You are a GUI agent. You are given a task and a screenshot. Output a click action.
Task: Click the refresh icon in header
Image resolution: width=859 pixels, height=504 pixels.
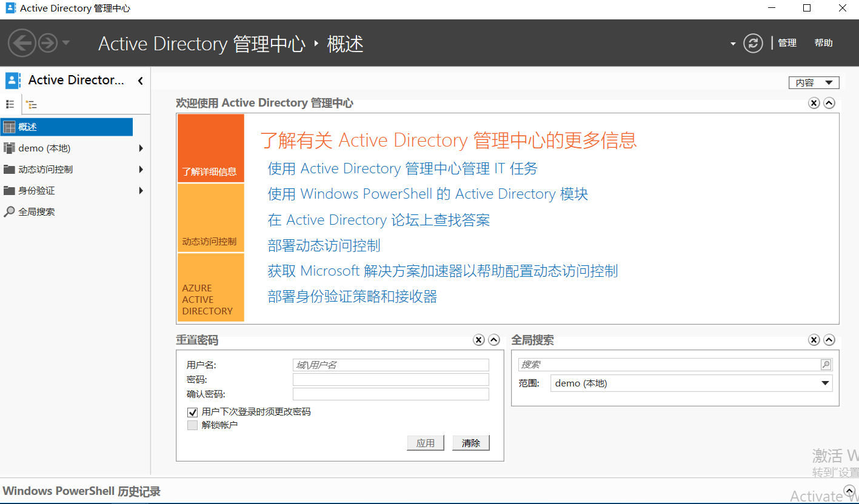tap(753, 43)
